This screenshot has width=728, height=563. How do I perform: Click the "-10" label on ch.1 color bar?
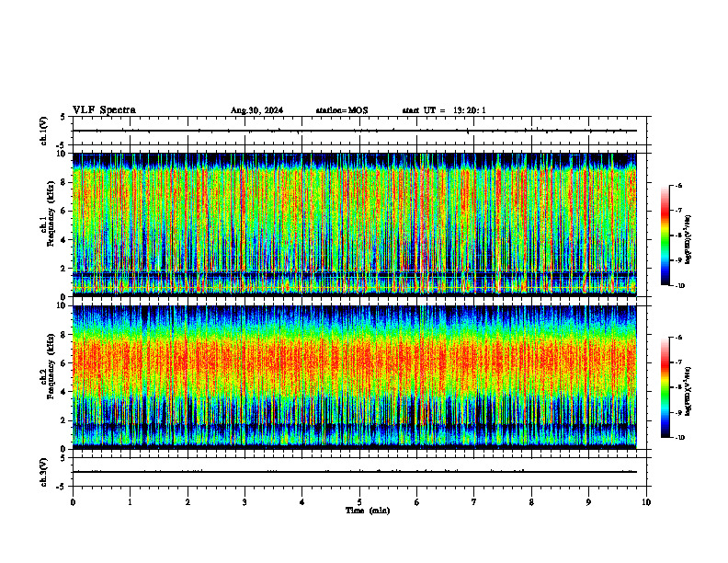[x=679, y=286]
